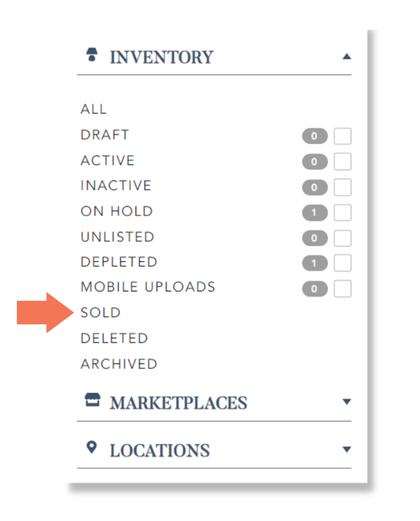Select the Inactive inventory filter
The image size is (420, 521).
(x=116, y=186)
